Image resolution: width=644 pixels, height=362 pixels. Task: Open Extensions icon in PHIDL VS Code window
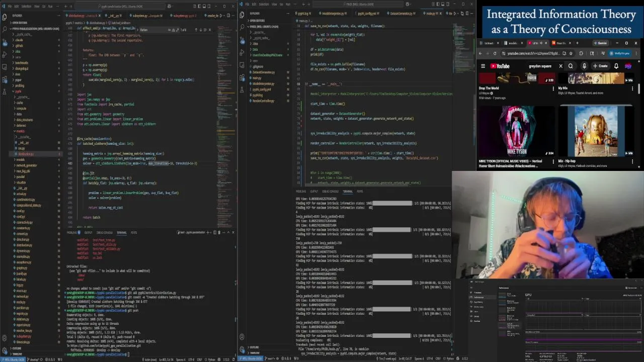242,77
